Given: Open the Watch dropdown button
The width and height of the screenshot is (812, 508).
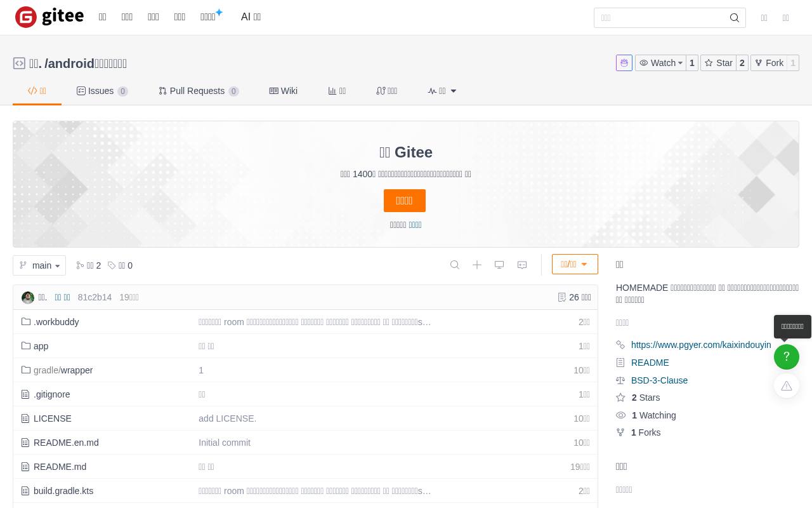Looking at the screenshot, I should 660,63.
